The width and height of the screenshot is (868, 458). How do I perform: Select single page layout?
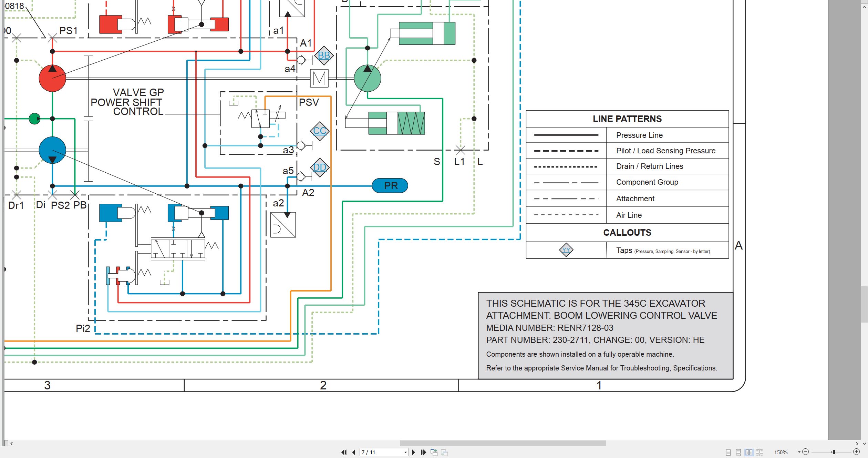coord(728,452)
